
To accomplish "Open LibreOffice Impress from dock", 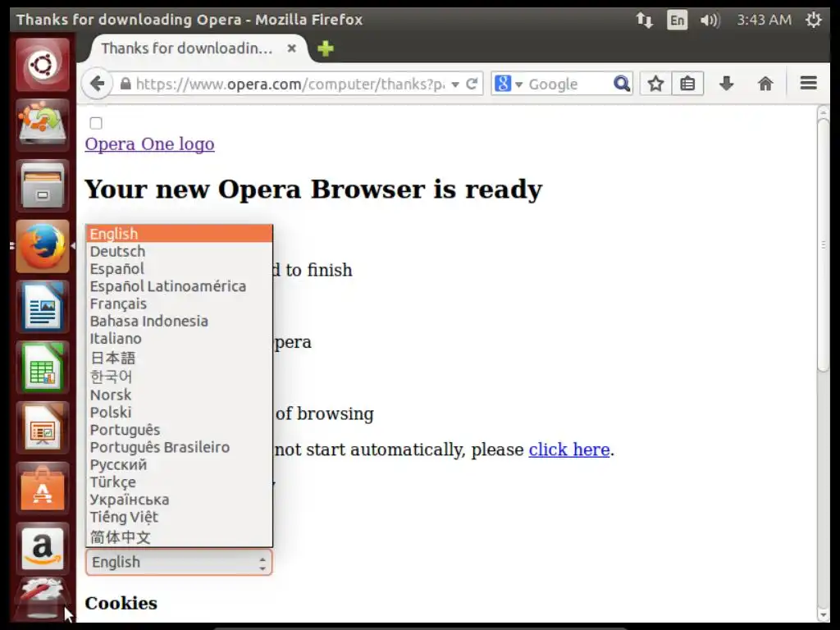I will [43, 428].
